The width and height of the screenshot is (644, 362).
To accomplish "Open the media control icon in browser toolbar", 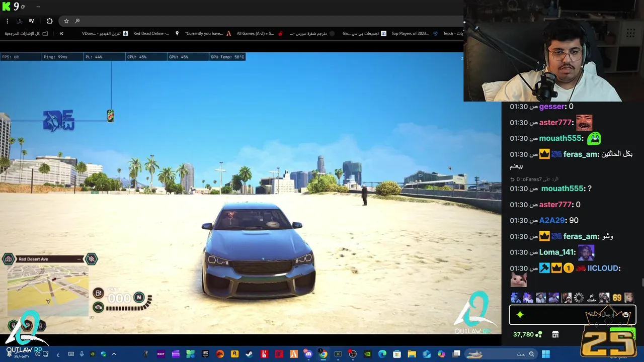I will 31,21.
